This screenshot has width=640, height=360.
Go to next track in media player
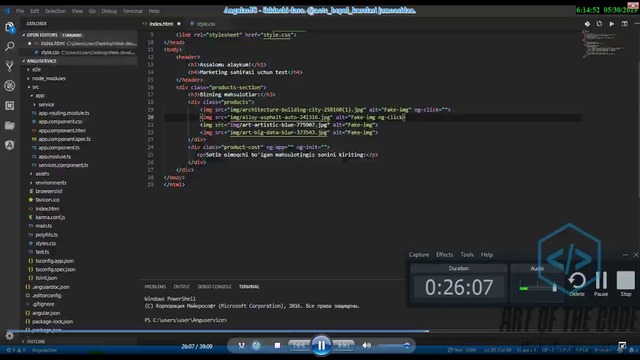pyautogui.click(x=344, y=345)
